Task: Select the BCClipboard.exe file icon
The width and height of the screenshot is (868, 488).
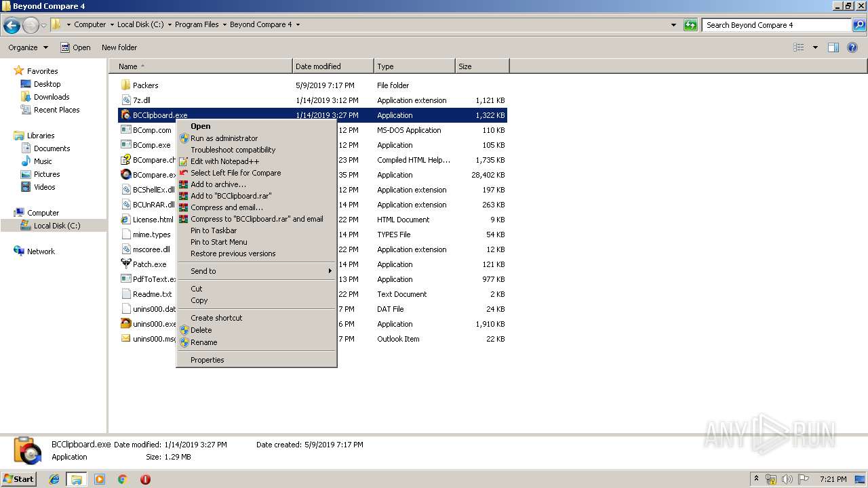Action: (x=125, y=115)
